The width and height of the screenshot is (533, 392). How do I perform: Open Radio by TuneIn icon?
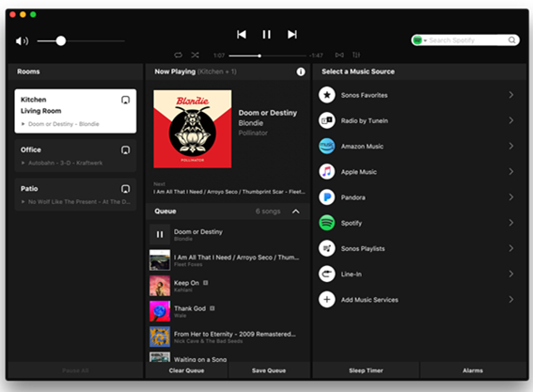[x=327, y=120]
